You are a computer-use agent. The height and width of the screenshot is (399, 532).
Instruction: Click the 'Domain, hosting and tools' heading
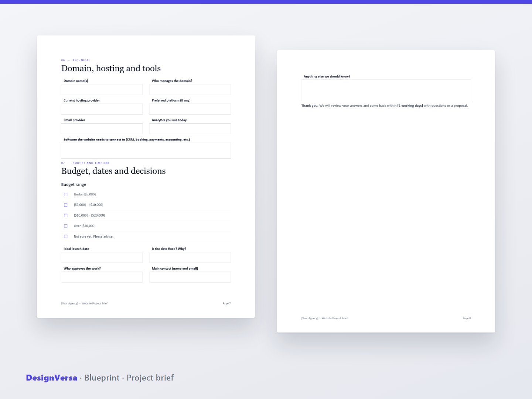click(111, 68)
